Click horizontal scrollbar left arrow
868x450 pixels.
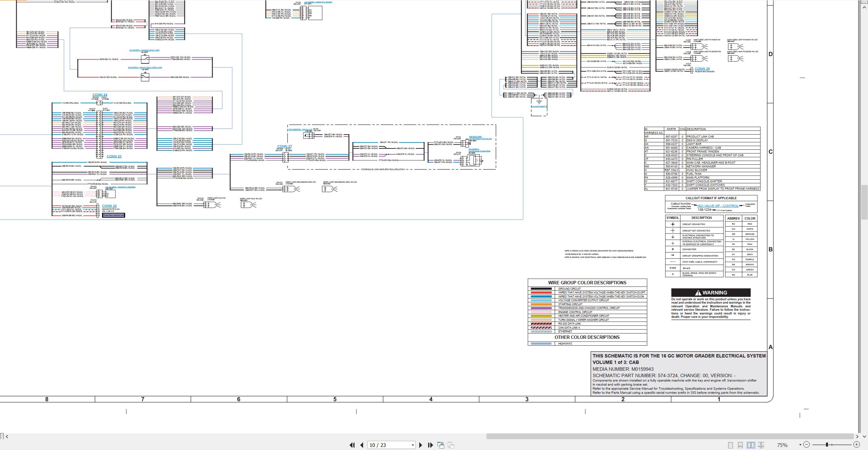pyautogui.click(x=7, y=436)
